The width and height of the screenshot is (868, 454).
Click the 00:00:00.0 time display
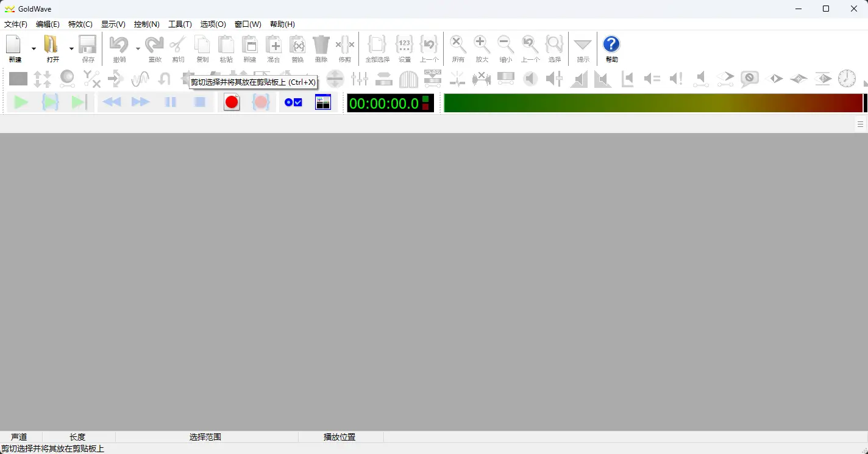390,103
